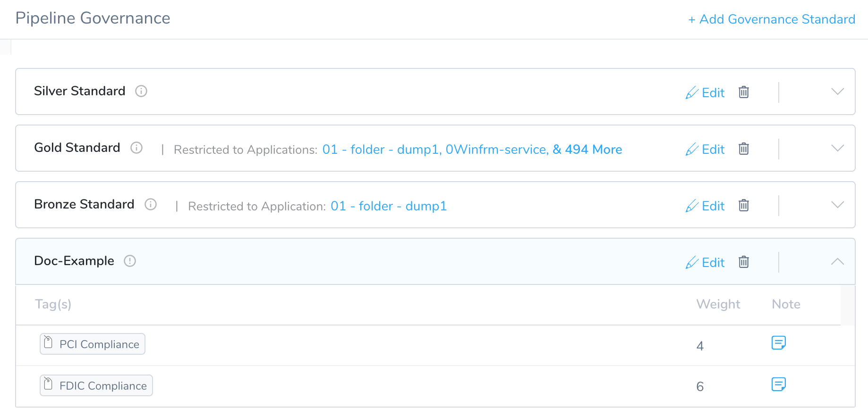Screen dimensions: 868x417
Task: View the note for PCI Compliance
Action: 778,343
